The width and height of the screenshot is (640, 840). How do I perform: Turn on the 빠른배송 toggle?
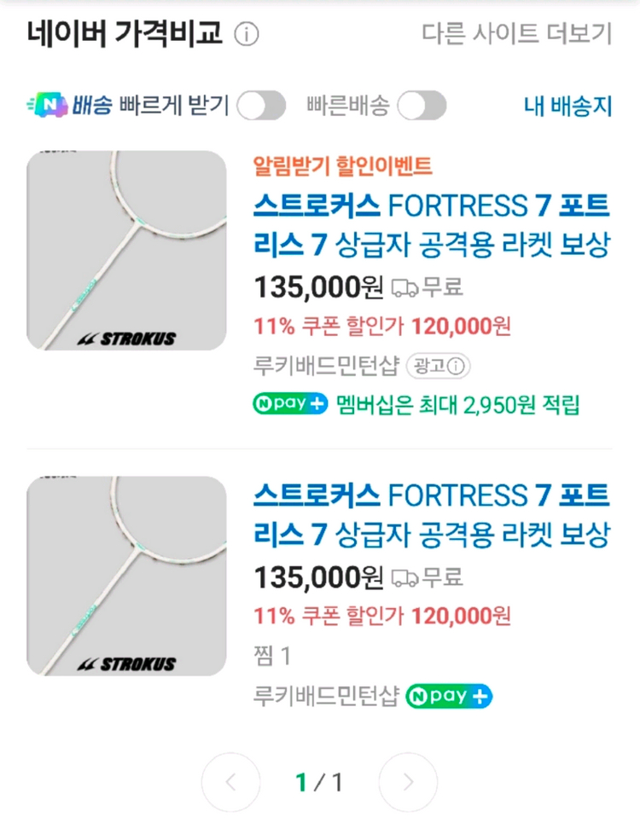click(x=422, y=106)
